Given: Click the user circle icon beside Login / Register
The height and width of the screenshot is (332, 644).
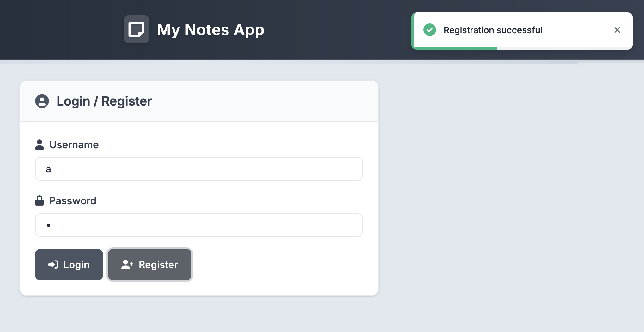Looking at the screenshot, I should [x=42, y=101].
